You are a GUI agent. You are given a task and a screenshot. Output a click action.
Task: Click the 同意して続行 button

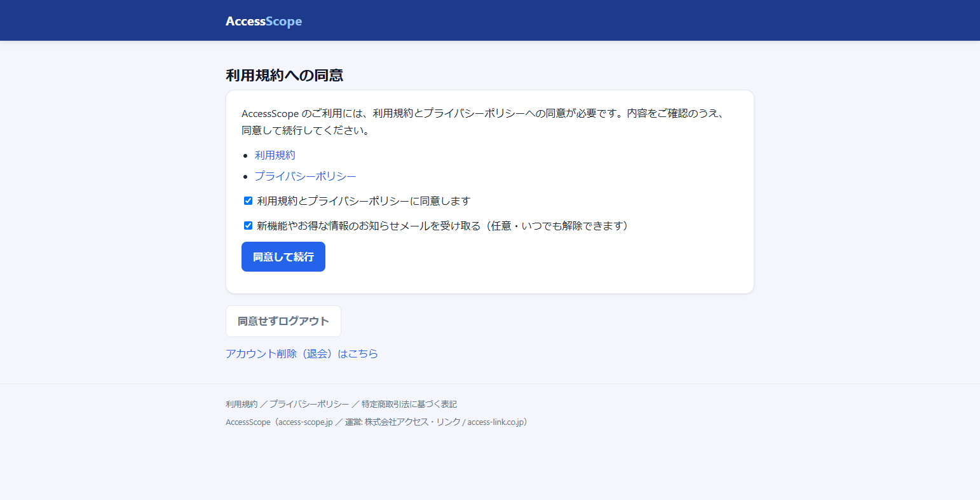[283, 257]
